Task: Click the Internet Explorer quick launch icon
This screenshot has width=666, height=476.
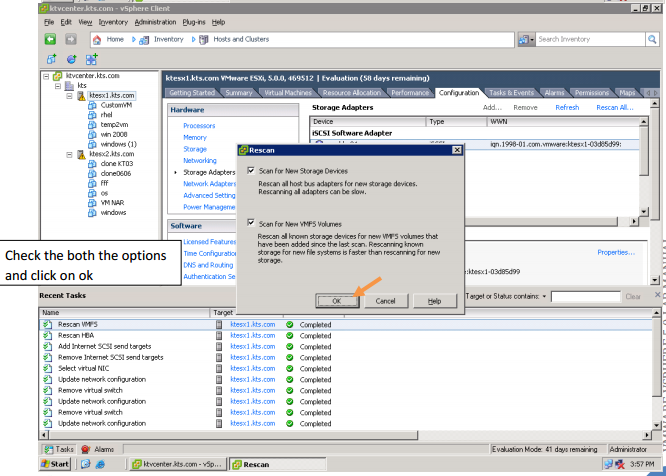Action: tap(100, 464)
